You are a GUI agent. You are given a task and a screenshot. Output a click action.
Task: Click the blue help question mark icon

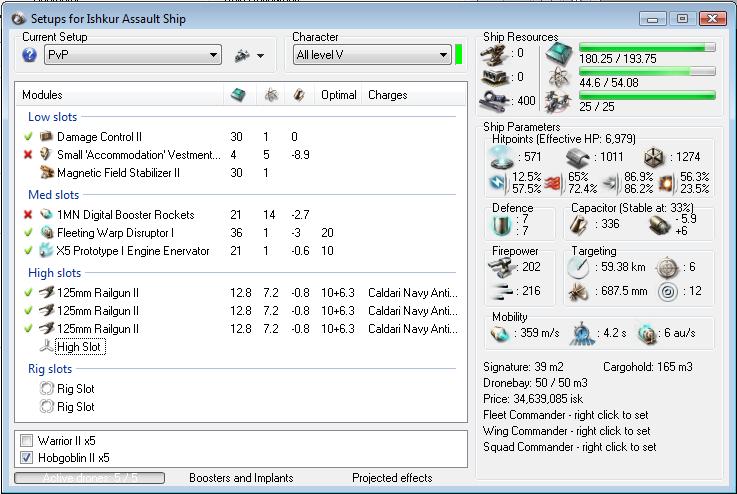tap(29, 55)
